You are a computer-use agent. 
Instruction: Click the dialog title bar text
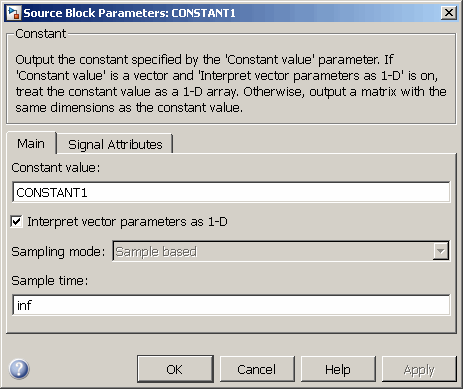[129, 13]
